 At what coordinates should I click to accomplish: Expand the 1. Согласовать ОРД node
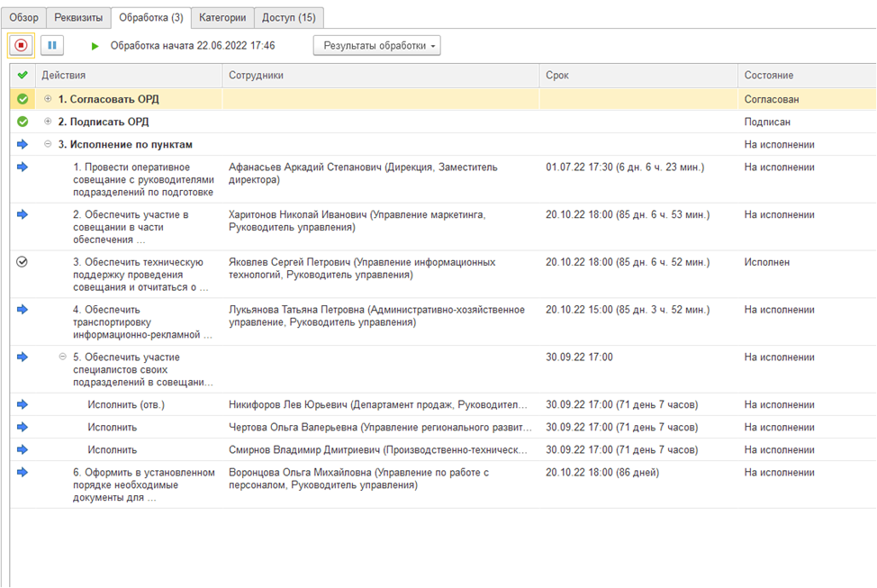(48, 98)
